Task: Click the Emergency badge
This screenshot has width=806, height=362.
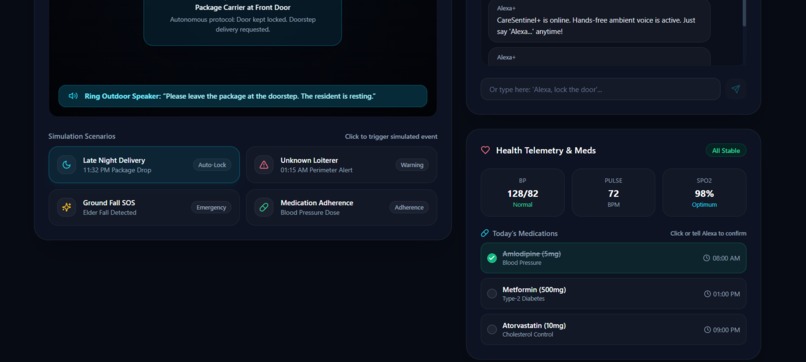Action: (211, 207)
